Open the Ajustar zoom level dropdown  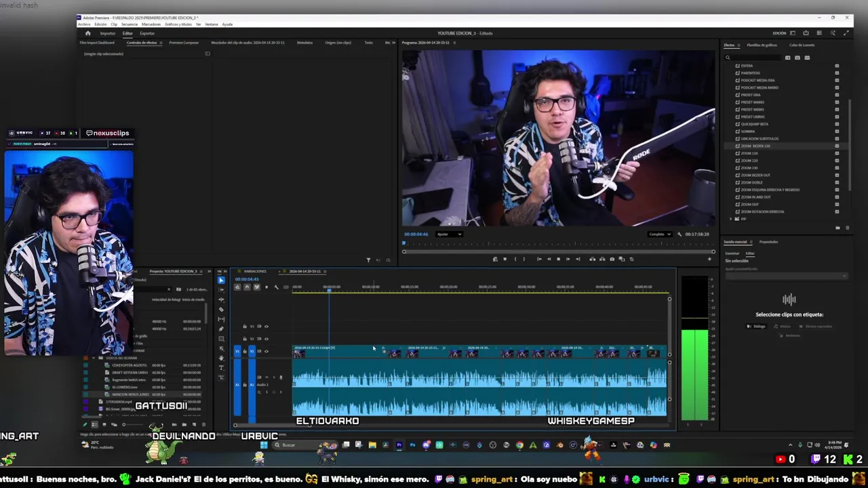[x=449, y=235]
